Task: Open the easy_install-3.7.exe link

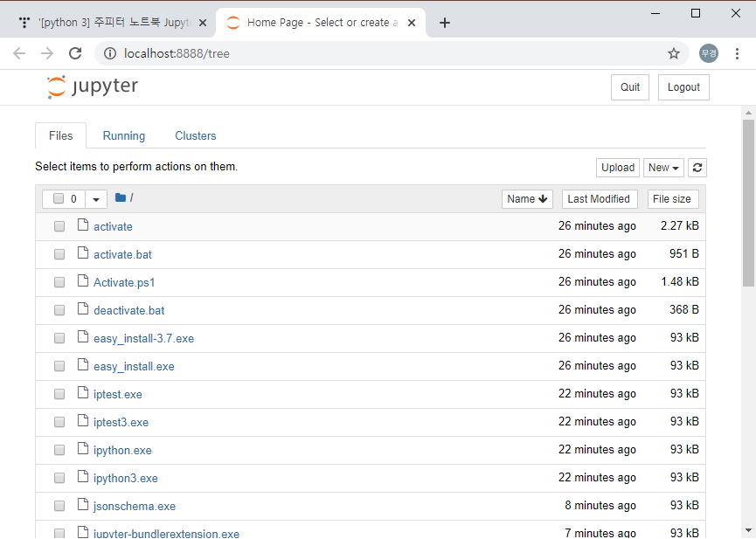Action: (143, 338)
